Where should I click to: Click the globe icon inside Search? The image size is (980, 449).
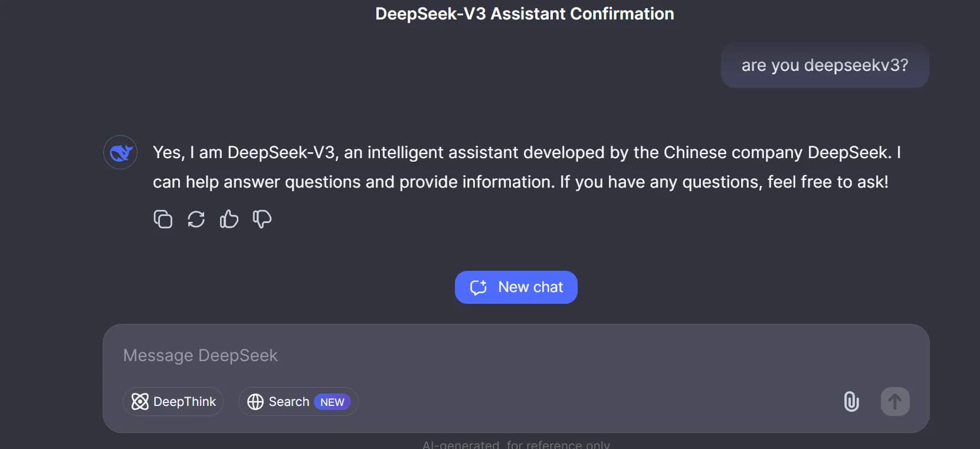pyautogui.click(x=256, y=401)
